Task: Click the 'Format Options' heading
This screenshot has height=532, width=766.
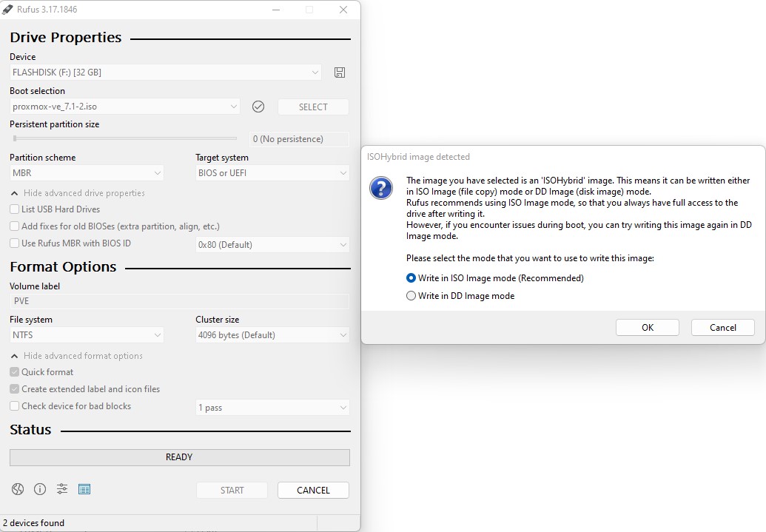Action: 63,266
